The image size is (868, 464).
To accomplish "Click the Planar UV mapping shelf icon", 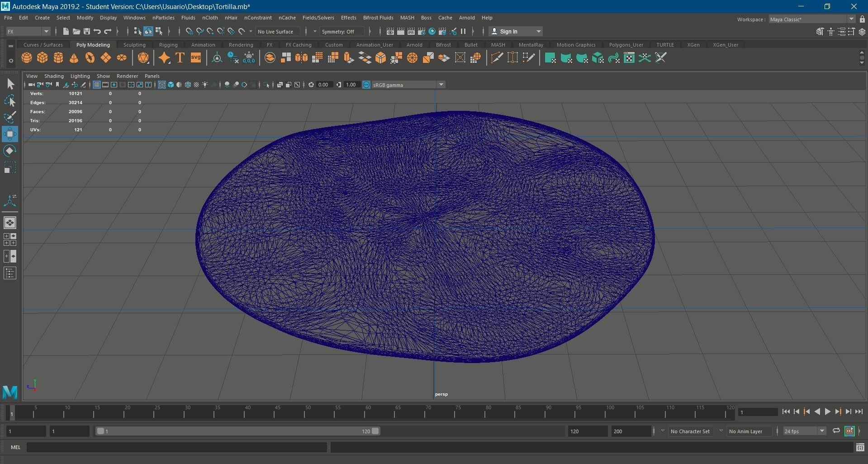I will tap(550, 58).
